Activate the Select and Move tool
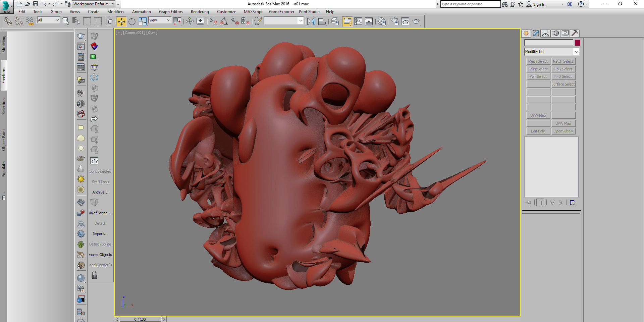This screenshot has height=322, width=644. click(x=121, y=21)
